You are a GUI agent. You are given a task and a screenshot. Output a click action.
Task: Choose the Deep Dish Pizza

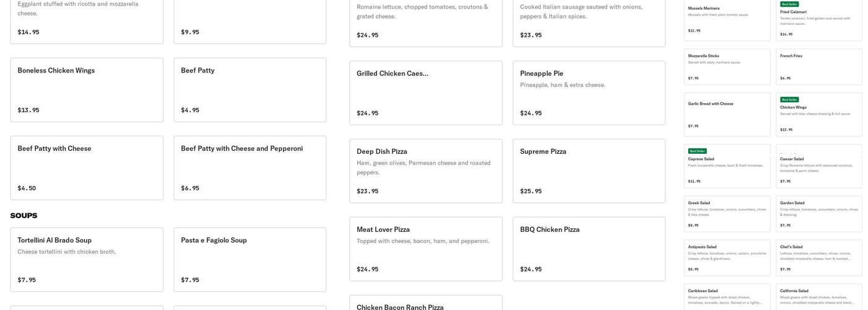(x=426, y=171)
